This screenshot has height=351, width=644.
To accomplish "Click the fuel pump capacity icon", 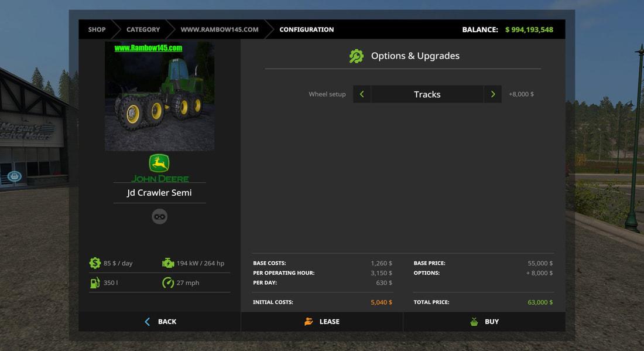I will pos(95,282).
